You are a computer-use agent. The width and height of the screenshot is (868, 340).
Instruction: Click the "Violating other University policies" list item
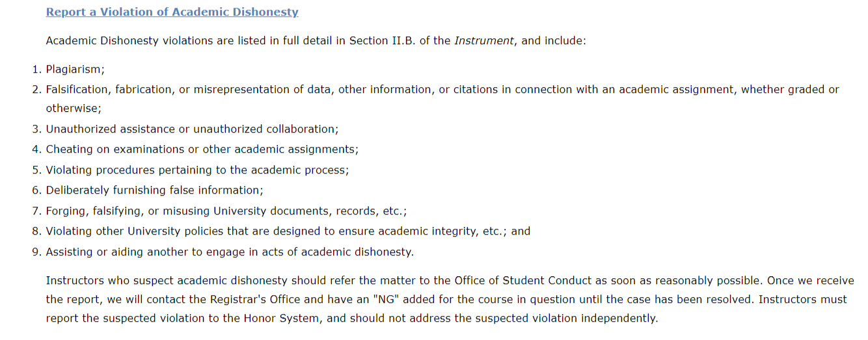288,231
